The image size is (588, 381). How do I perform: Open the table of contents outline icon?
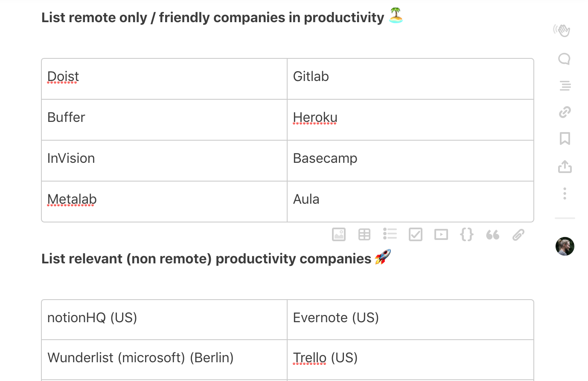coord(565,86)
